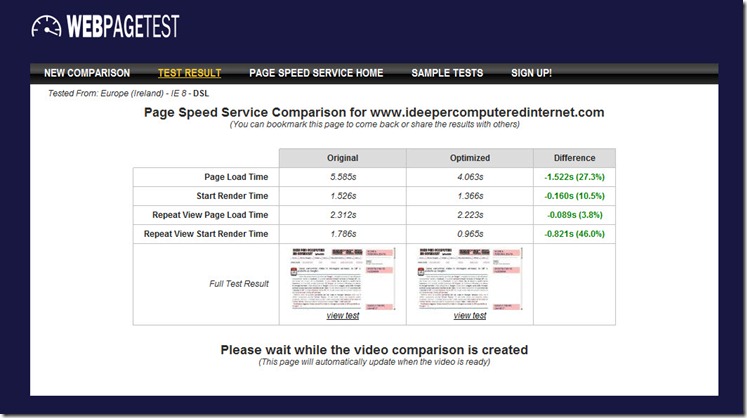This screenshot has height=418, width=747.
Task: Select the Page Load Time row label
Action: click(x=236, y=177)
